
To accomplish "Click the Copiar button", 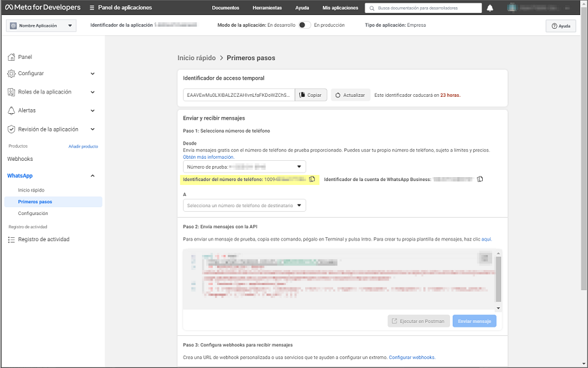I will 311,95.
